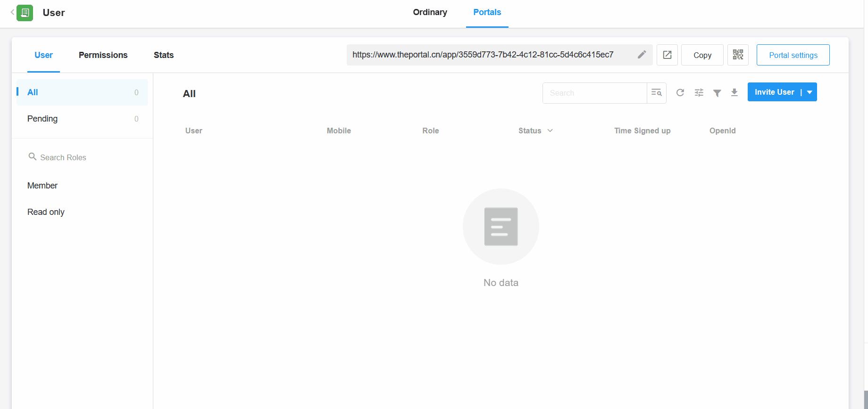Go to the Stats tab
Screen dimensions: 868x409
point(163,55)
